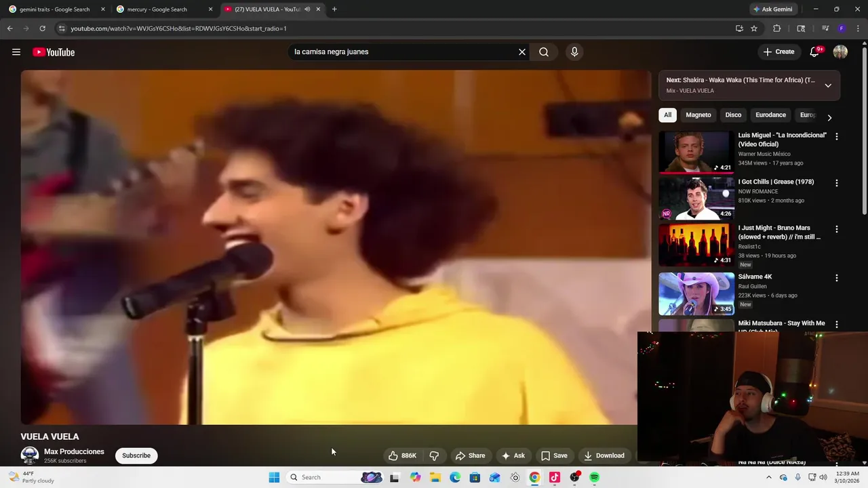Open Chrome three-dot menu

pos(858,28)
